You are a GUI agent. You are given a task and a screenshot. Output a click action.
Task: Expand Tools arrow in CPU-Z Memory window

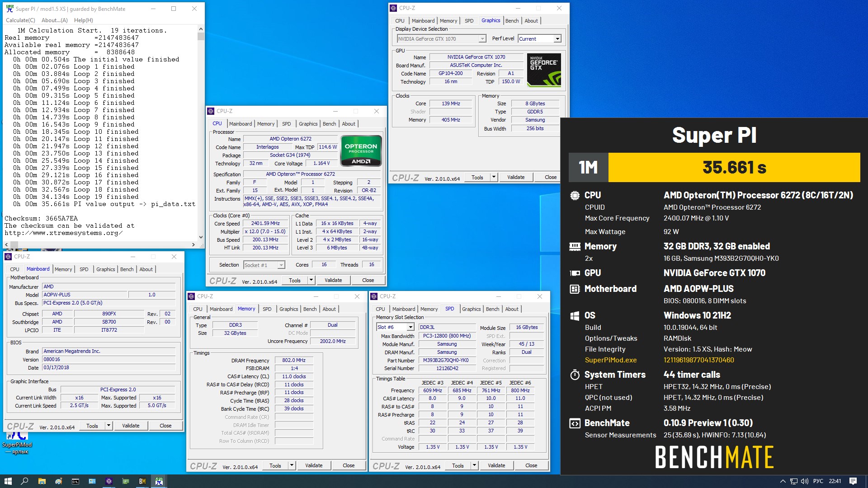click(x=292, y=465)
